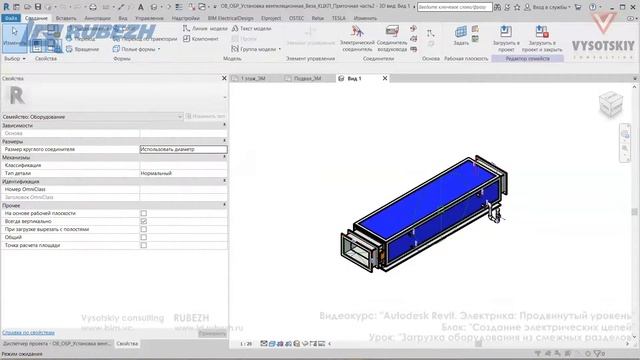Image resolution: width=640 pixels, height=360 pixels.
Task: Click the keyword search input field
Action: (x=454, y=7)
